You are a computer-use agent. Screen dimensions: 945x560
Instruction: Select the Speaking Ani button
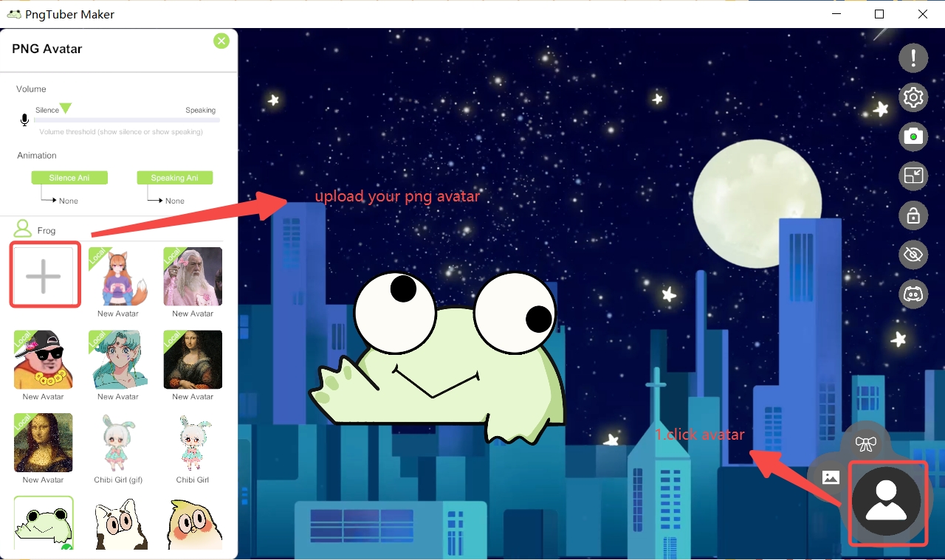tap(174, 177)
